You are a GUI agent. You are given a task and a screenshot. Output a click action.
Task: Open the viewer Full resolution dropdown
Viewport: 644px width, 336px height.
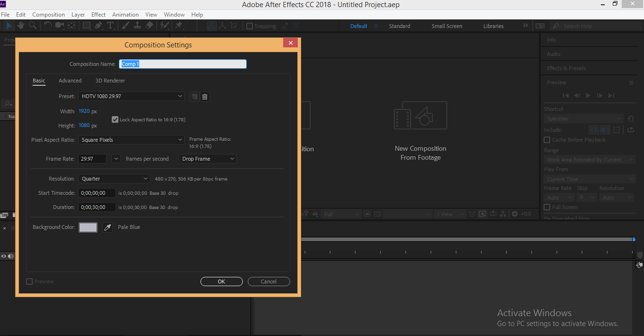point(341,214)
